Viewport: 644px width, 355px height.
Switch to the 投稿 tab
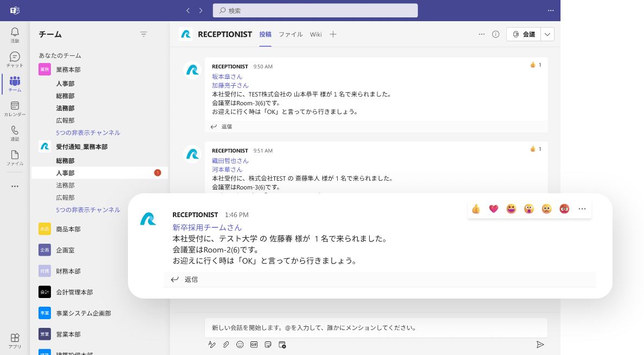click(x=265, y=34)
